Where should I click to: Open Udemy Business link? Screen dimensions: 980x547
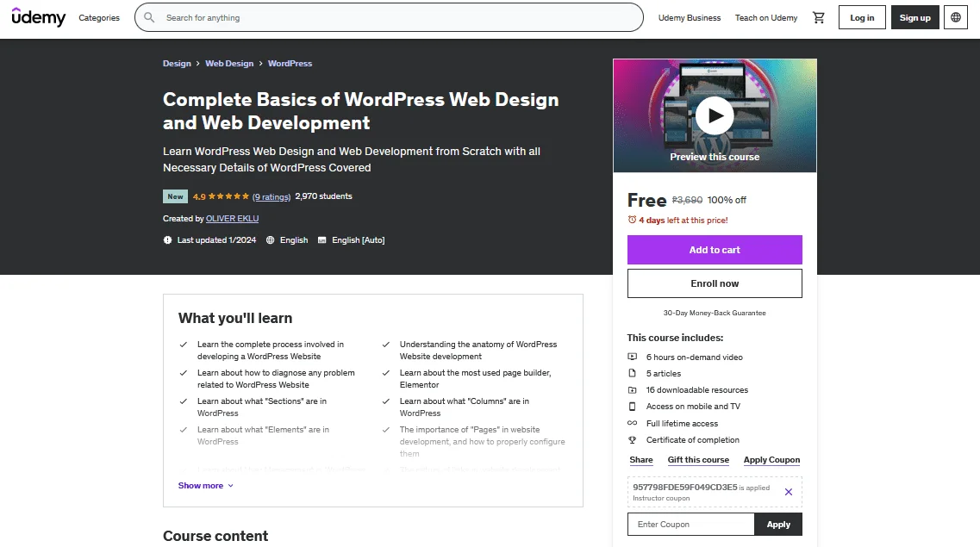tap(690, 17)
